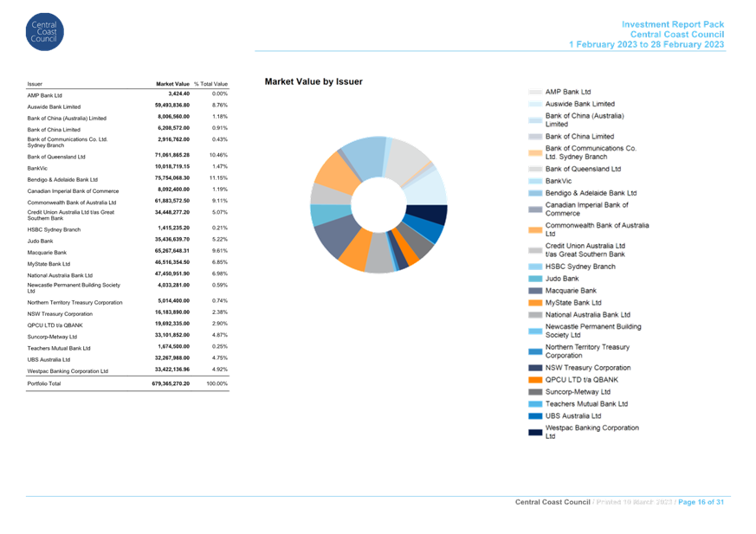Pick the Bank of China Limited legend swatch
Viewport: 756px width, 534px height.
pyautogui.click(x=535, y=137)
